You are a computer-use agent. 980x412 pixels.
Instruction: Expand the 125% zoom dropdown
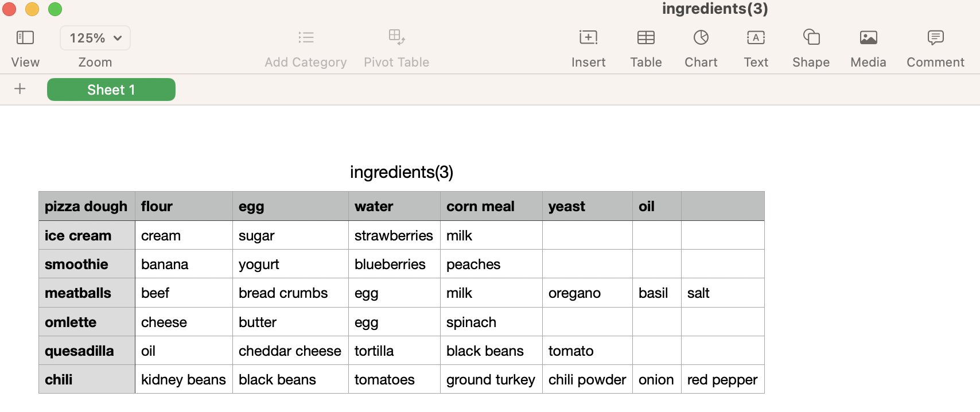[x=95, y=38]
